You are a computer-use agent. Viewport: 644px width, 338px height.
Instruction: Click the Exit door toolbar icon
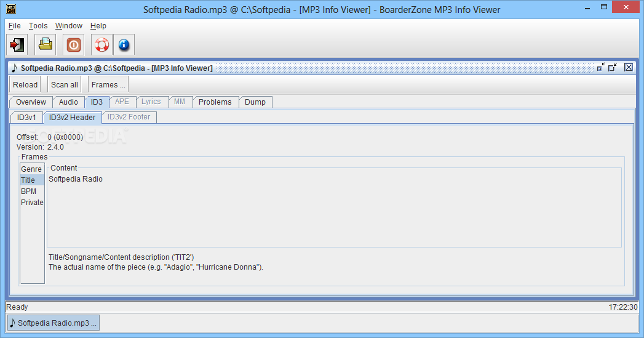coord(17,44)
